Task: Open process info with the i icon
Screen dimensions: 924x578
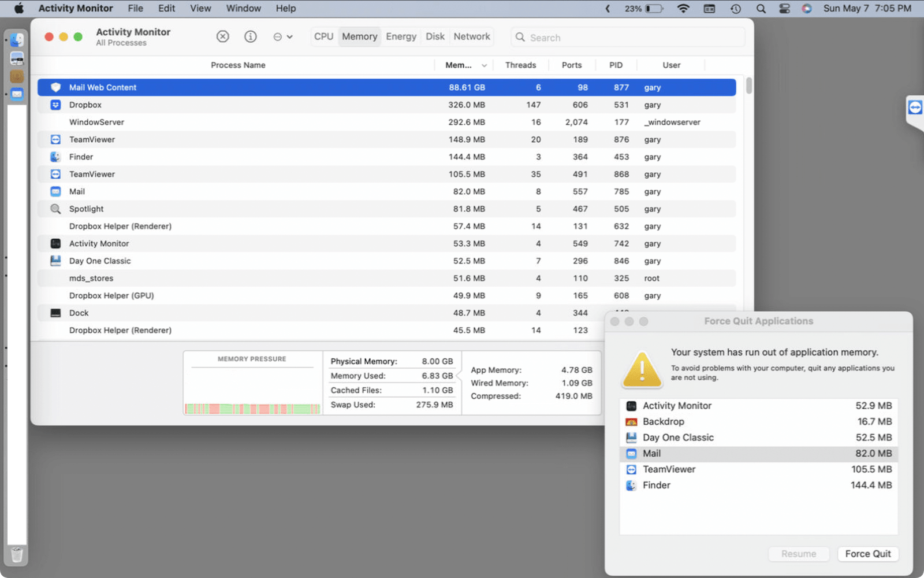Action: coord(251,37)
